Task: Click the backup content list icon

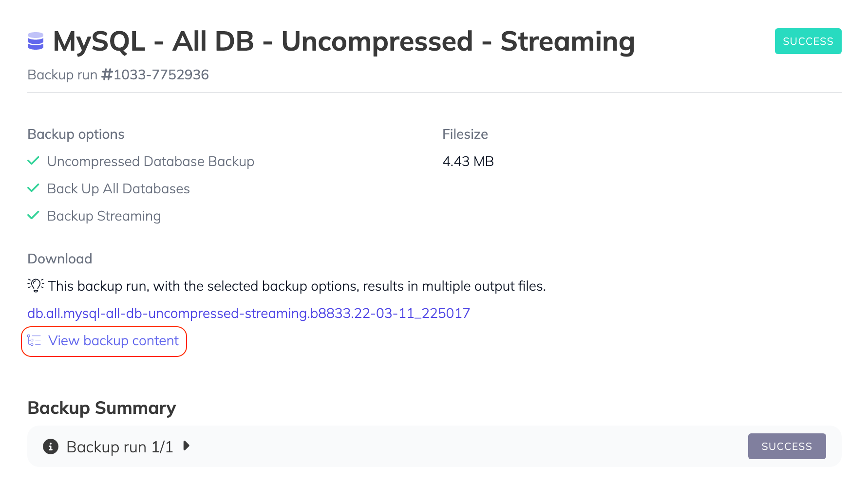Action: [x=34, y=341]
